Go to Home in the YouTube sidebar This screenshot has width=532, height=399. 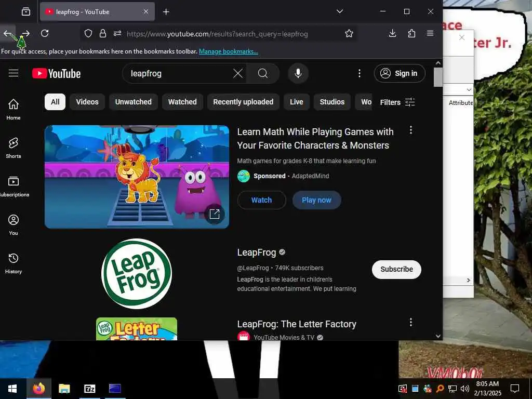pos(14,109)
